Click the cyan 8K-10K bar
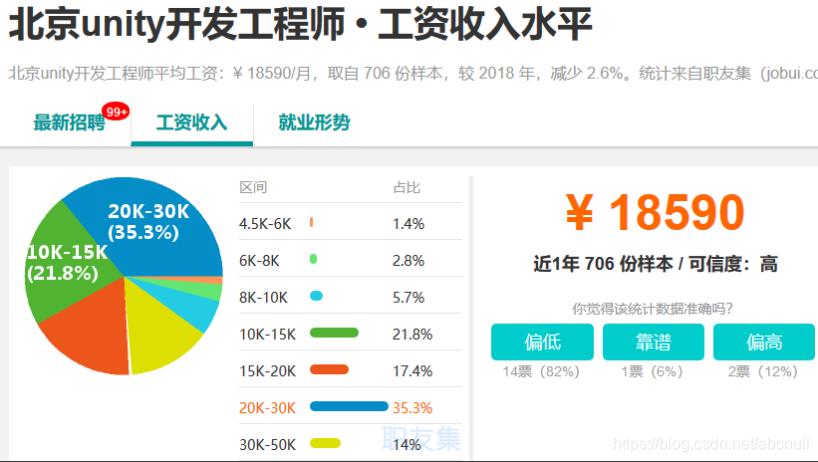 click(316, 296)
